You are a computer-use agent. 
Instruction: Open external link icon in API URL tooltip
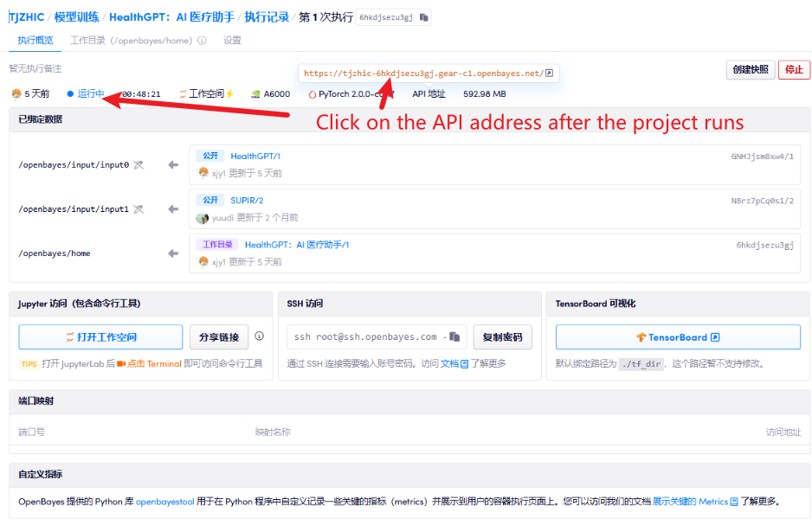[x=549, y=74]
